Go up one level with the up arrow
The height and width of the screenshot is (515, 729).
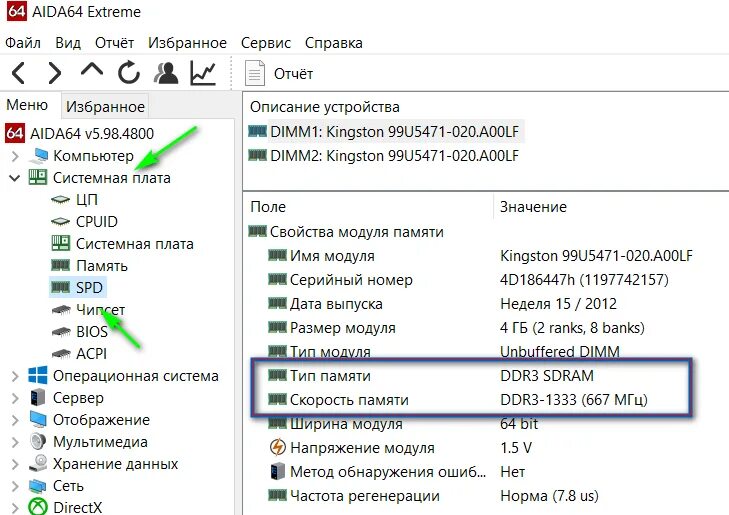point(92,70)
